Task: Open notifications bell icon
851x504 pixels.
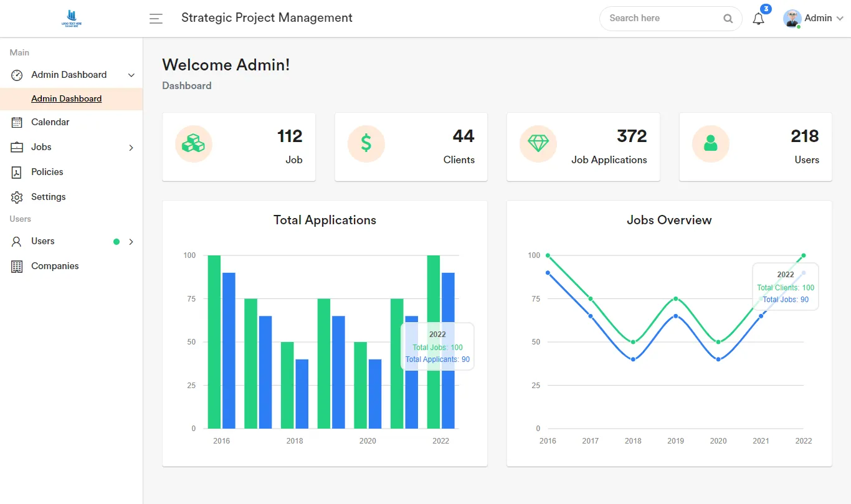Action: coord(758,19)
